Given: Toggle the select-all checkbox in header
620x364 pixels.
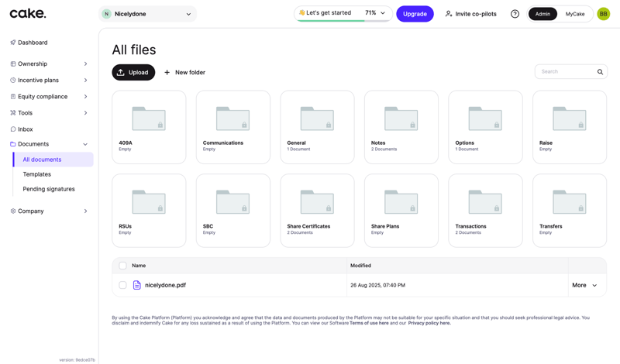Looking at the screenshot, I should tap(122, 266).
